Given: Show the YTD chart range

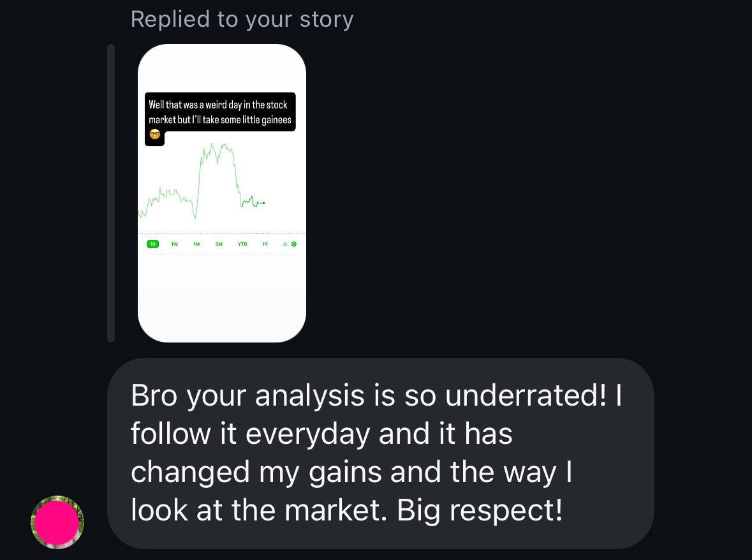Looking at the screenshot, I should coord(242,244).
